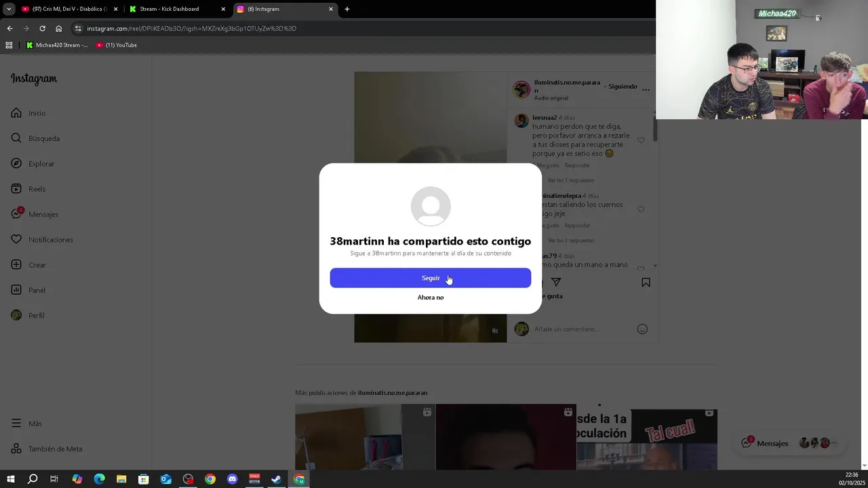Click the Seguir button in dialog

pyautogui.click(x=430, y=278)
